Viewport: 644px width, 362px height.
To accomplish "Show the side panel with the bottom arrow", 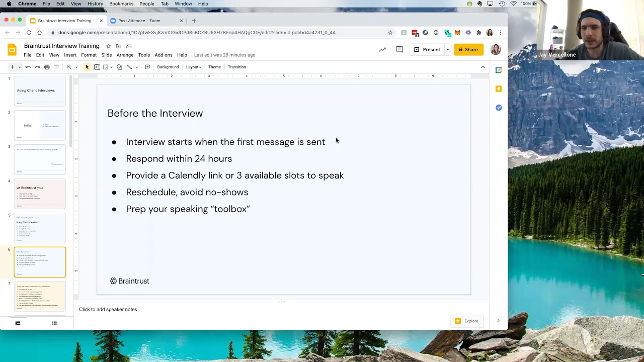I will [x=498, y=321].
